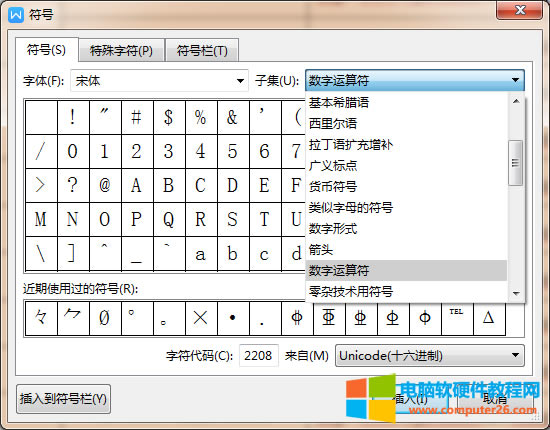Switch to the 特殊字符(P) tab
Screen dimensions: 550x430
pos(121,51)
